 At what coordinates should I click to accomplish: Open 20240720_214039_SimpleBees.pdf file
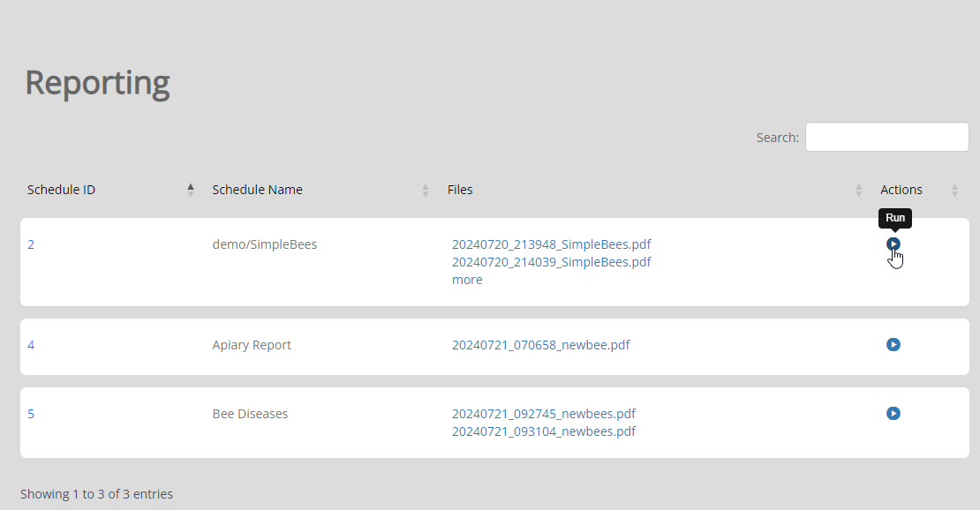click(551, 262)
